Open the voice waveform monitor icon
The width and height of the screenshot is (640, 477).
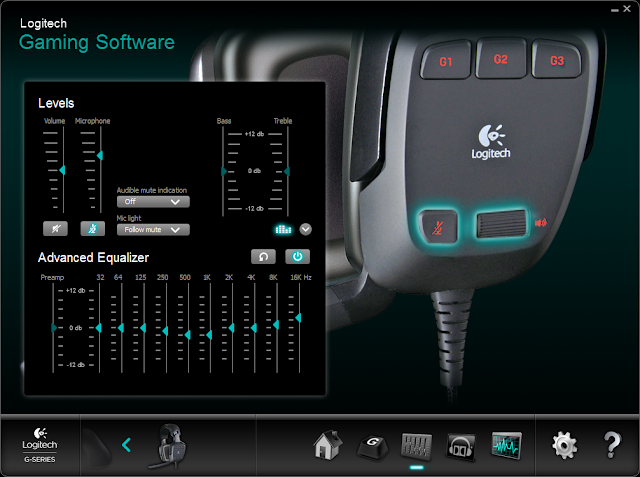pyautogui.click(x=507, y=445)
